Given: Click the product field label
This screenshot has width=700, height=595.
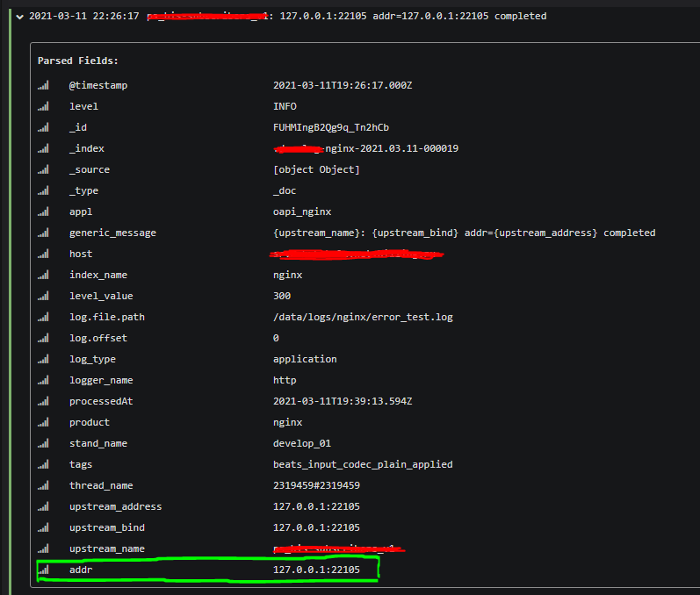Looking at the screenshot, I should click(90, 422).
